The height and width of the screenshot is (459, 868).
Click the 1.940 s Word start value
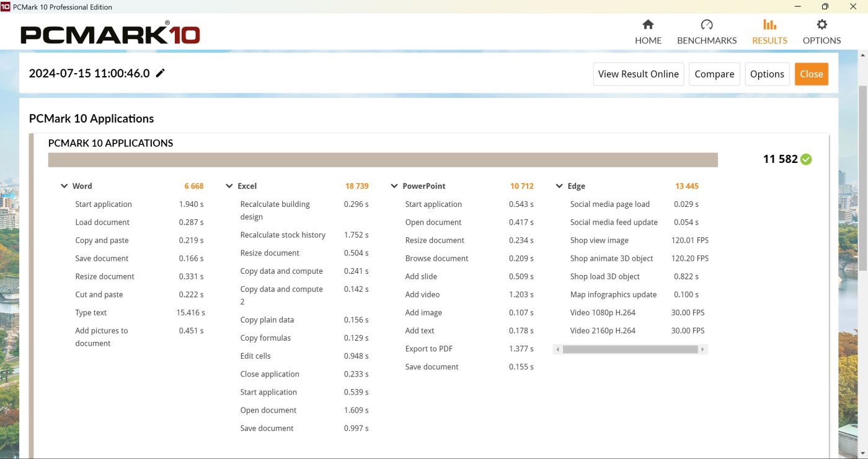click(191, 204)
